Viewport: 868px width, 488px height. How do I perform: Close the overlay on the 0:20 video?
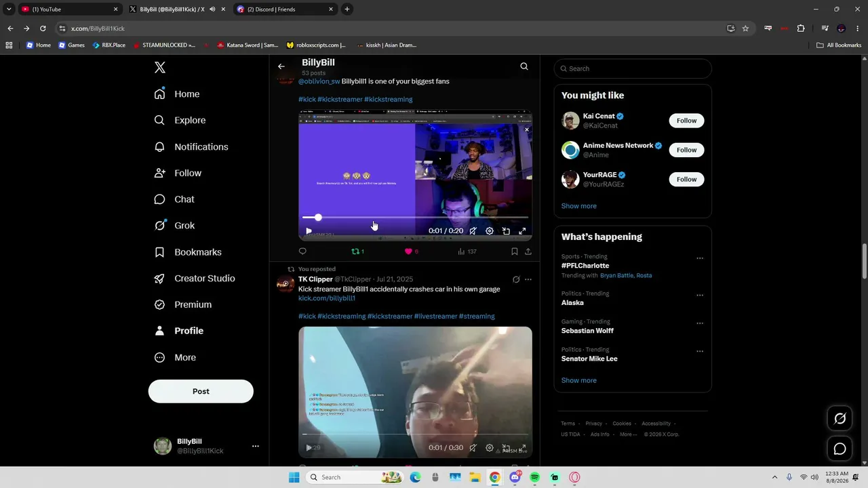click(x=527, y=129)
